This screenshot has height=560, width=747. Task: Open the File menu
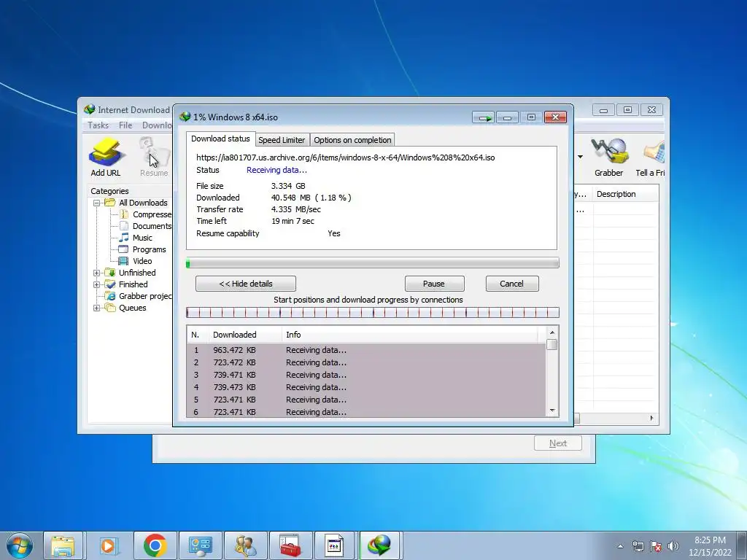coord(125,125)
